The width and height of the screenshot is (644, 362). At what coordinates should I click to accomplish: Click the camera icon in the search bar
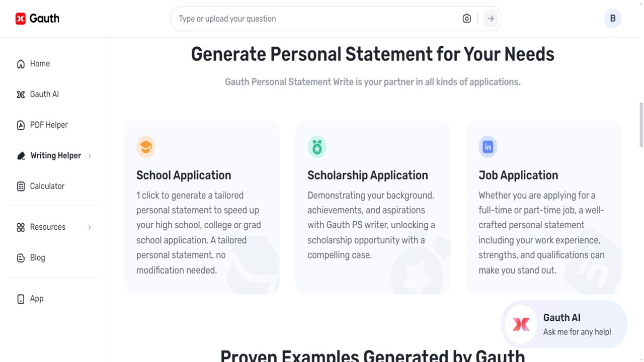click(x=466, y=18)
